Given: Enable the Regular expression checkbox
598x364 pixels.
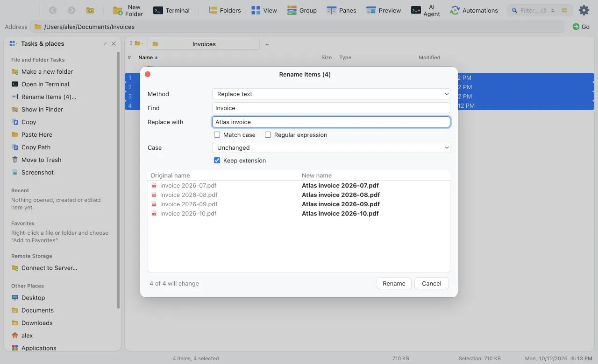Looking at the screenshot, I should click(x=268, y=135).
